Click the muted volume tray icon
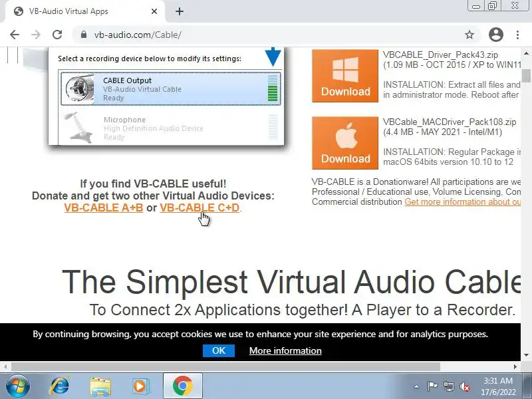The image size is (532, 399). pyautogui.click(x=465, y=386)
